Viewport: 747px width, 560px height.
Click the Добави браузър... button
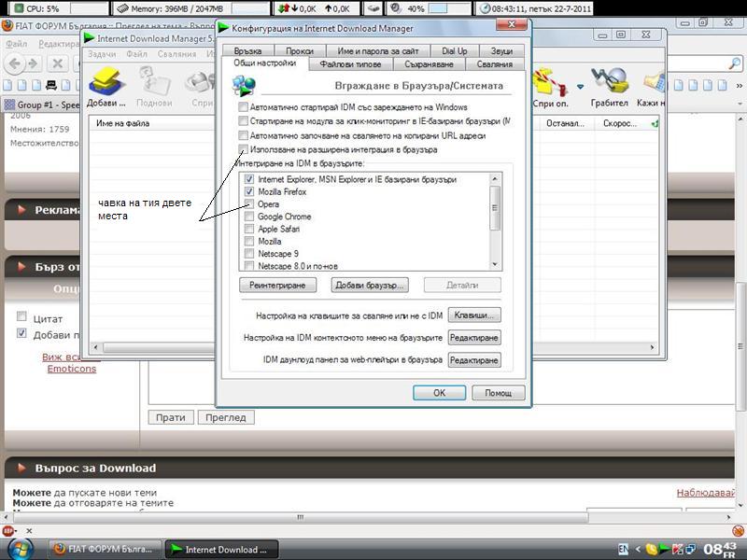point(369,286)
